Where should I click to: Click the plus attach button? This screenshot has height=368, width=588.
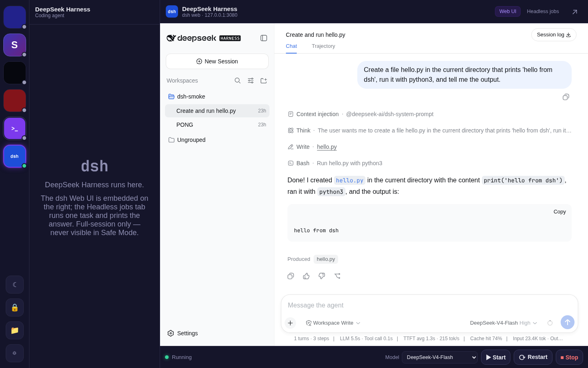tap(290, 323)
